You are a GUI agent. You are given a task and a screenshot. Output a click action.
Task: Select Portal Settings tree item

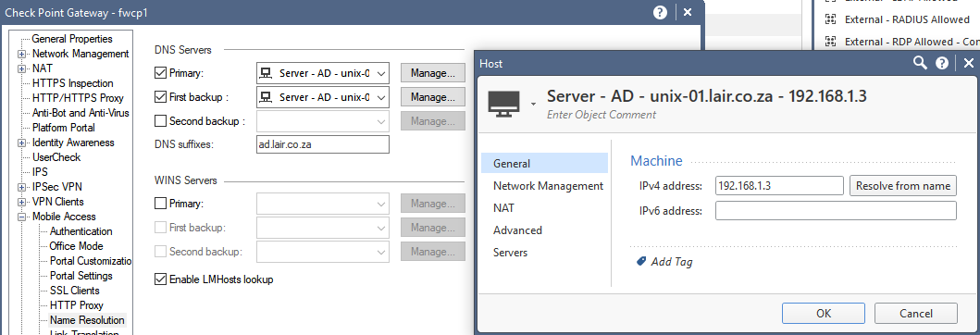click(x=81, y=276)
